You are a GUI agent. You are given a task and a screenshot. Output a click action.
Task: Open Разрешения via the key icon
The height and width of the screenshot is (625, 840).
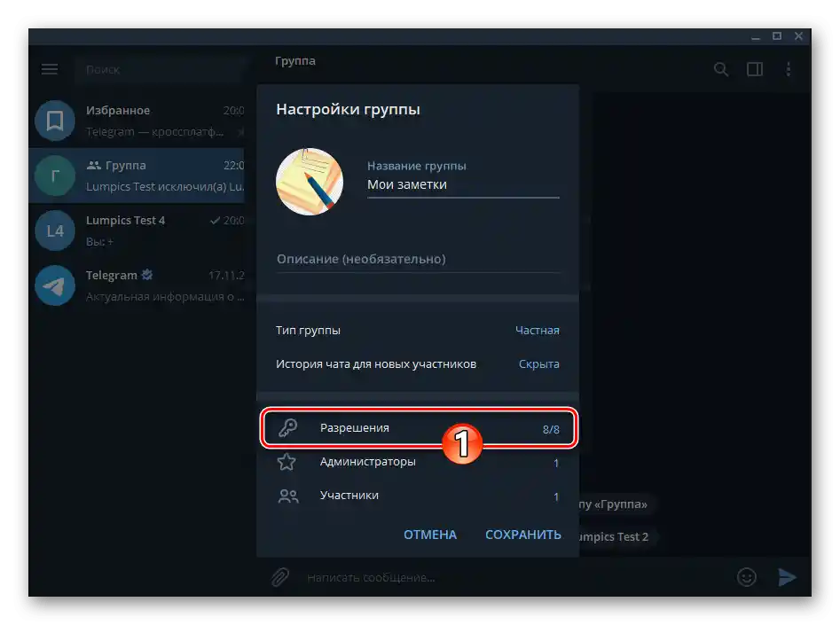287,427
